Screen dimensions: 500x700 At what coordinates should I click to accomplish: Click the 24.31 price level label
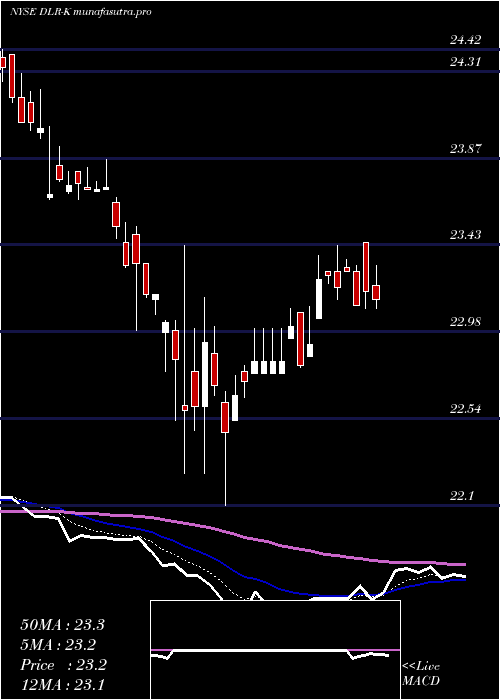[465, 62]
